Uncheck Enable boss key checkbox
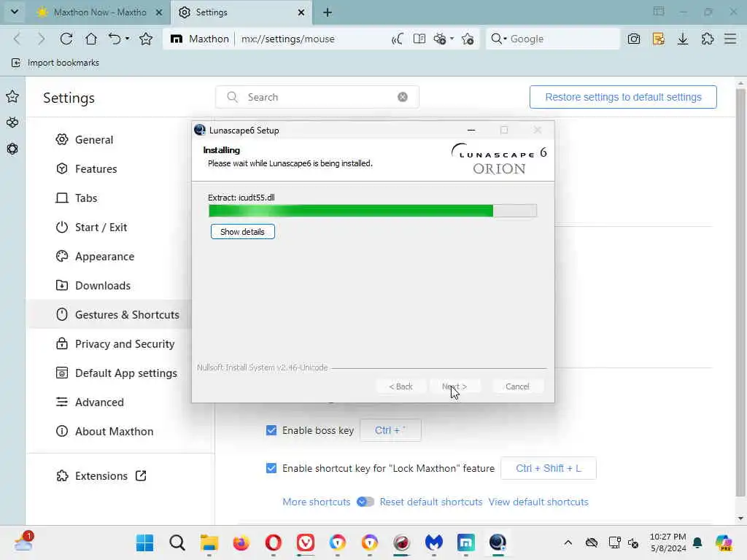Screen dimensions: 747x560 point(271,430)
